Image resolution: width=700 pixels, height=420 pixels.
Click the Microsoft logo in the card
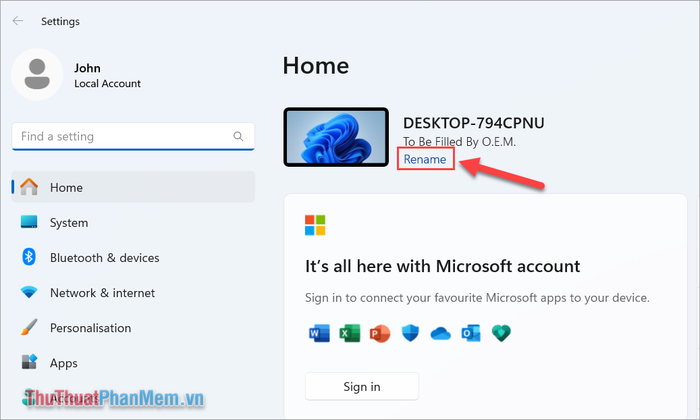coord(316,225)
